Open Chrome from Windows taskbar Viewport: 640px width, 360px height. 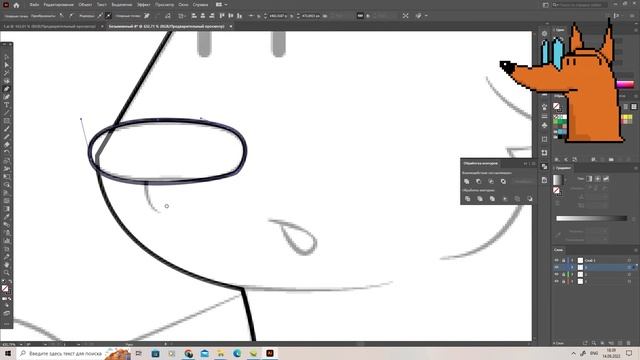[188, 353]
